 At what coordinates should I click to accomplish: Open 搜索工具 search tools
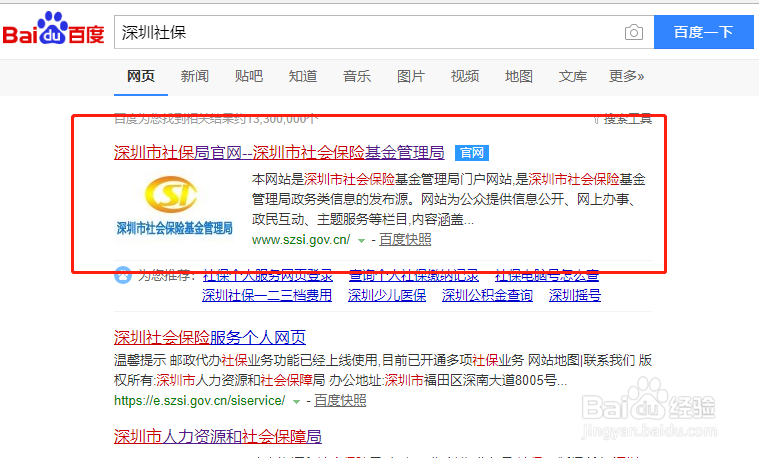click(x=623, y=119)
